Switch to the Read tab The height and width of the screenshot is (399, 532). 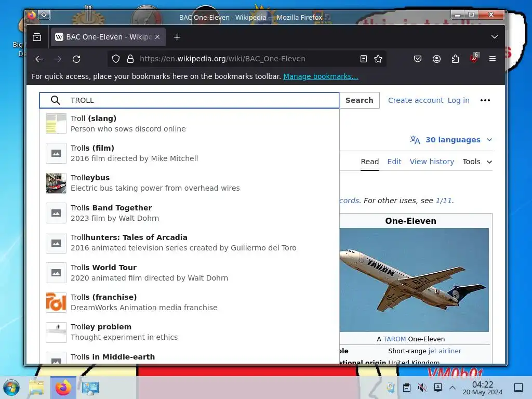point(370,162)
